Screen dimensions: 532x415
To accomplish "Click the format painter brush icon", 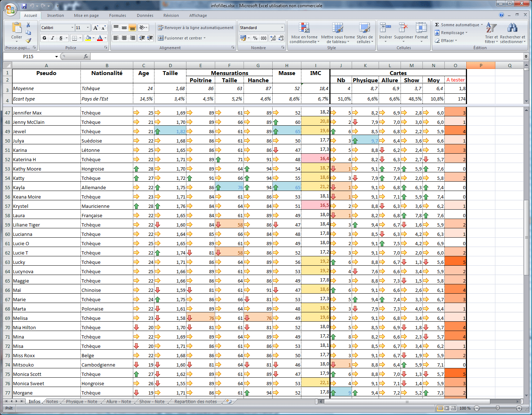I will tap(28, 40).
